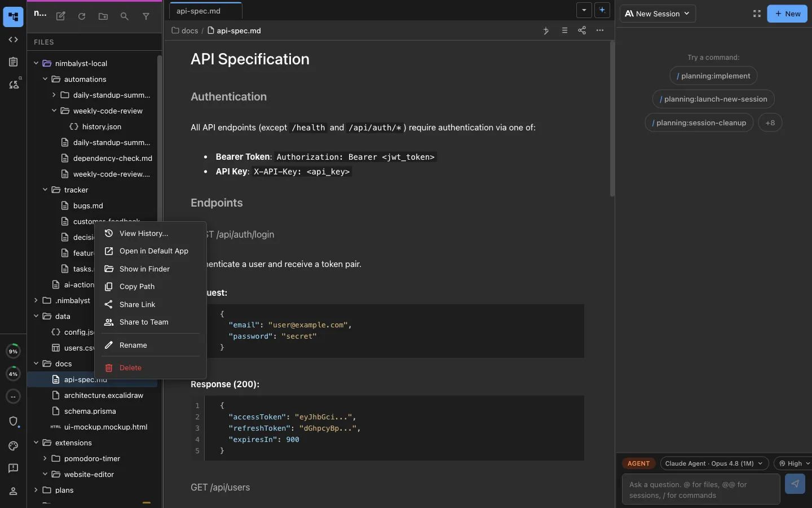Click the editor vertical scrollbar
Screen dimensions: 812x508
(612, 119)
